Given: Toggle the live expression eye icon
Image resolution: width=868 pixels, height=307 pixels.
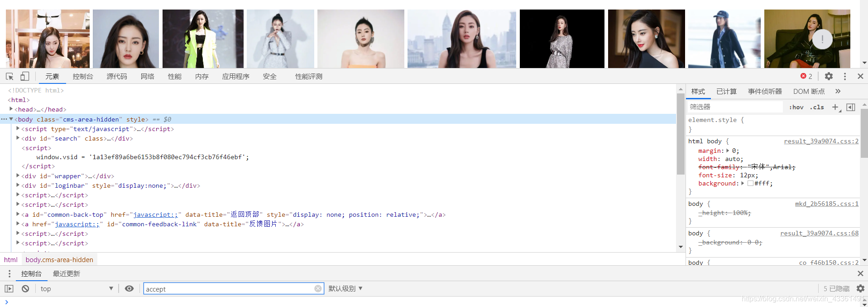Looking at the screenshot, I should click(129, 288).
